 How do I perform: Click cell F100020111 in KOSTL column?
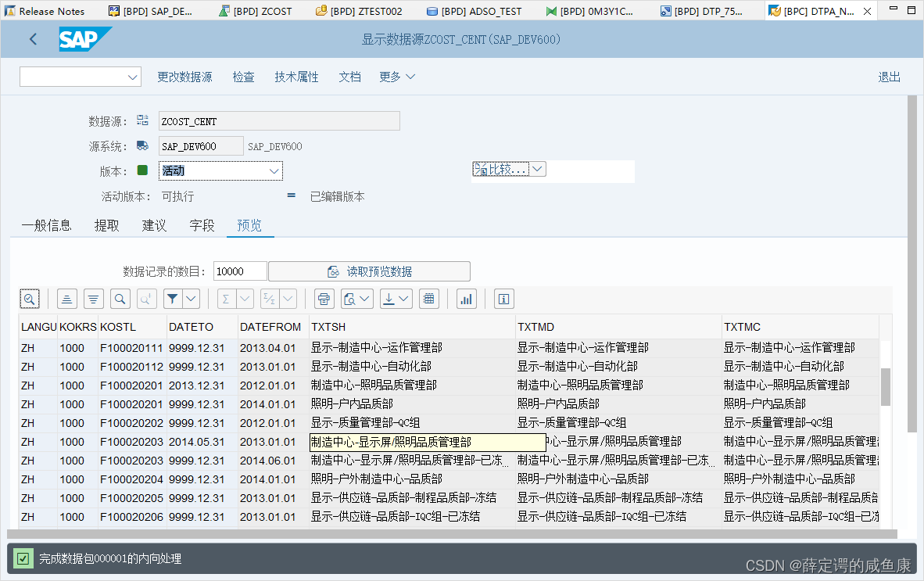[131, 348]
